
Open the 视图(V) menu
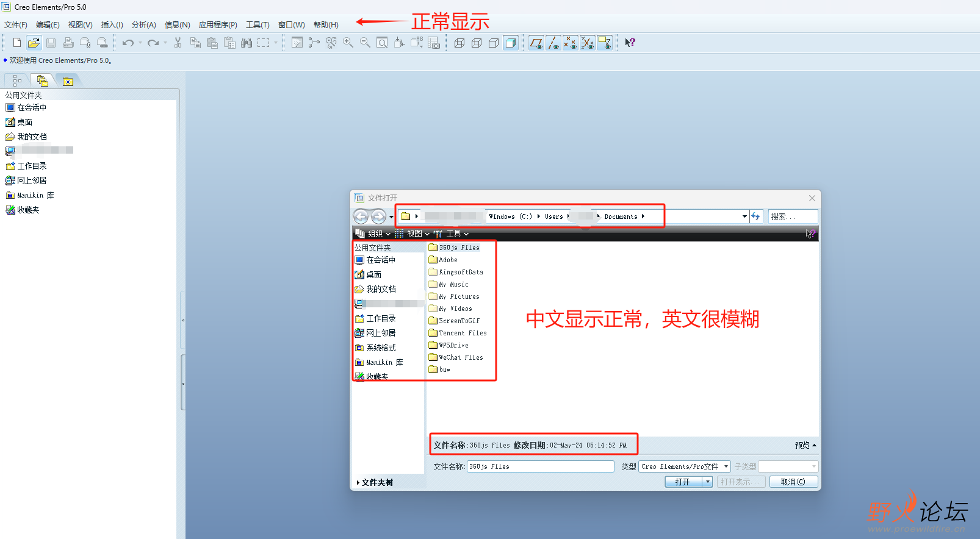pos(80,25)
